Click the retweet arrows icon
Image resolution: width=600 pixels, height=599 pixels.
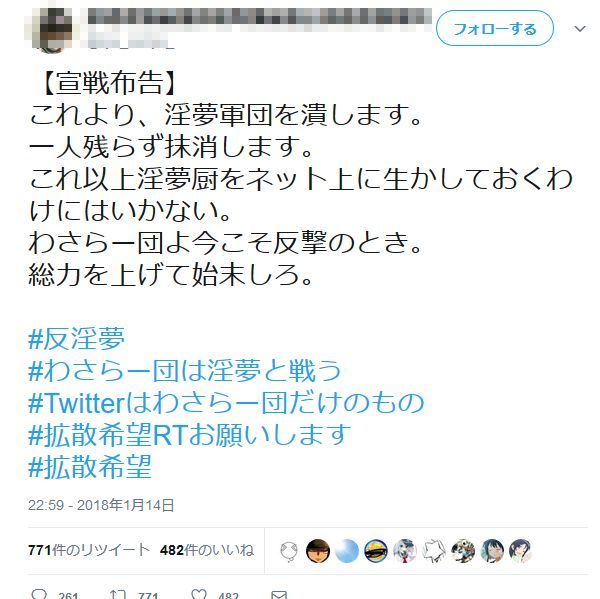pos(117,594)
